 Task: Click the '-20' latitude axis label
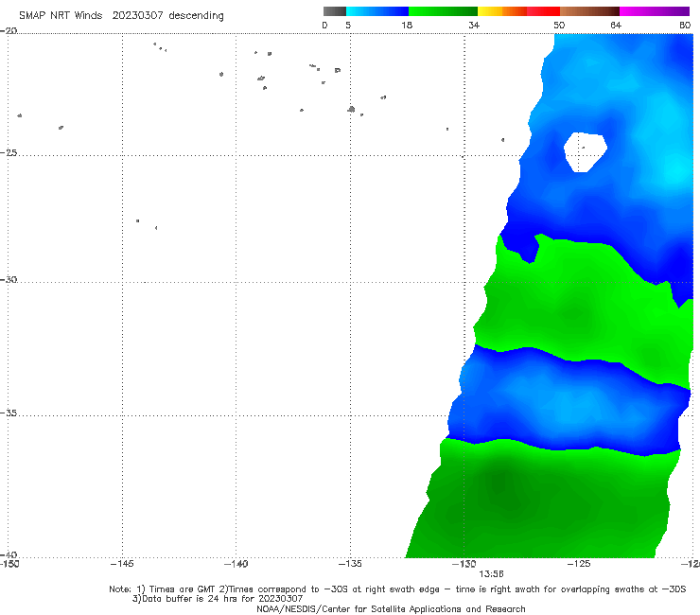(x=9, y=30)
